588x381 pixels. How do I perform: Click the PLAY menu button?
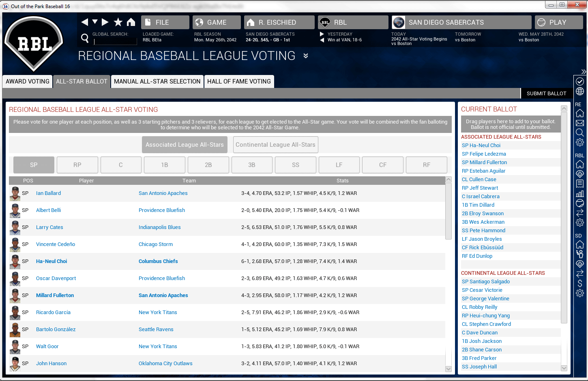click(x=559, y=22)
